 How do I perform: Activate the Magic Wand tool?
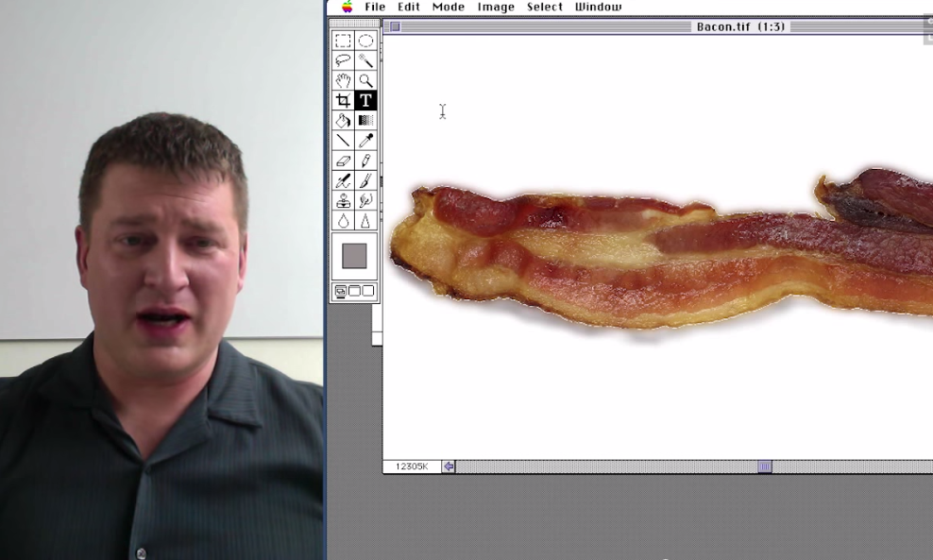(366, 59)
